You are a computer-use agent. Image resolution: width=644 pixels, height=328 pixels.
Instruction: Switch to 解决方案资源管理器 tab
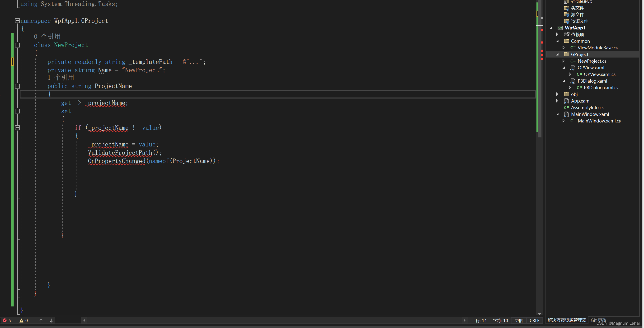click(567, 320)
